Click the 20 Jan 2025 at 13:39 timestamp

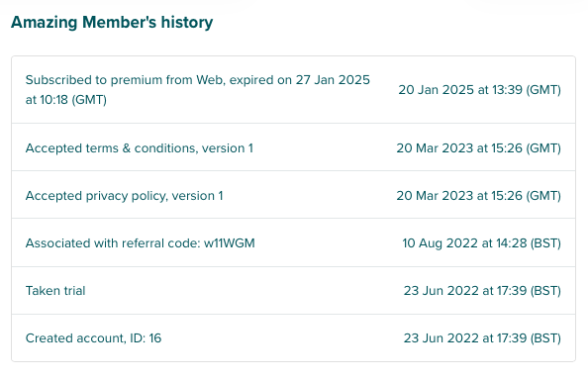479,90
